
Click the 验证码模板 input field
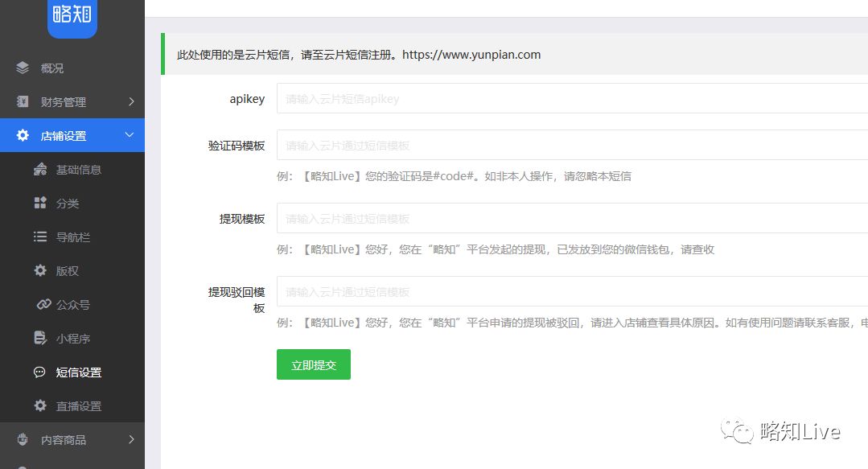(x=573, y=145)
